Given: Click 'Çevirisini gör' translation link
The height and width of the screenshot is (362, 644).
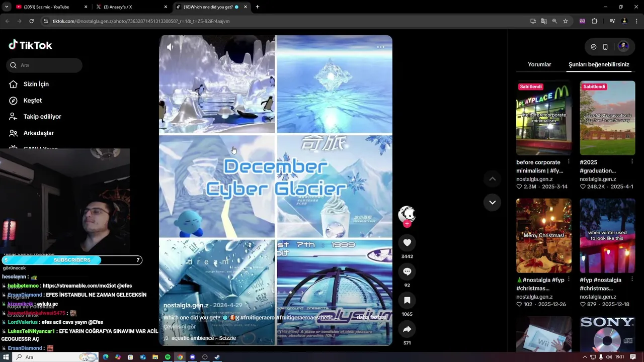Looking at the screenshot, I should pos(180,327).
